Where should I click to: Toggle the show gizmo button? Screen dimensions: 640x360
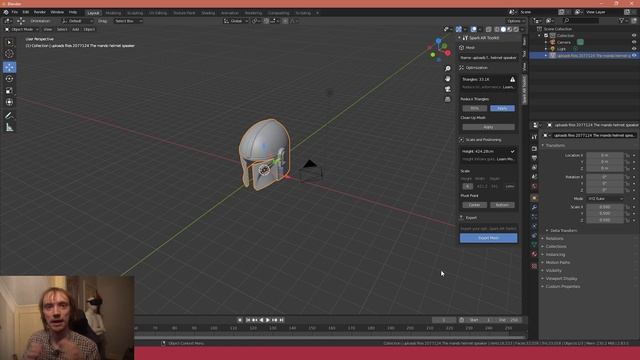[x=459, y=29]
